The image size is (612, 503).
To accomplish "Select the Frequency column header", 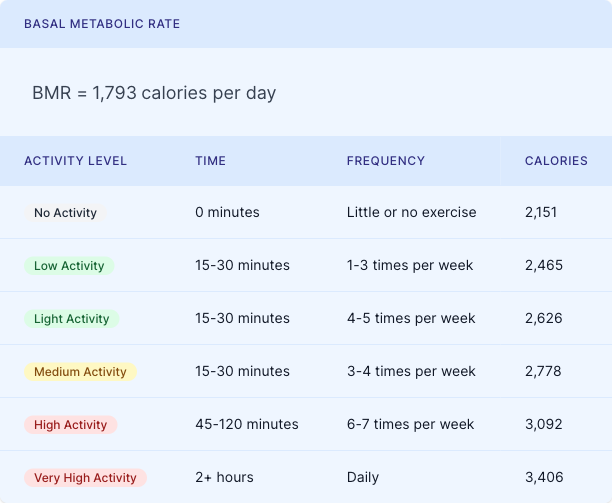I will (385, 161).
